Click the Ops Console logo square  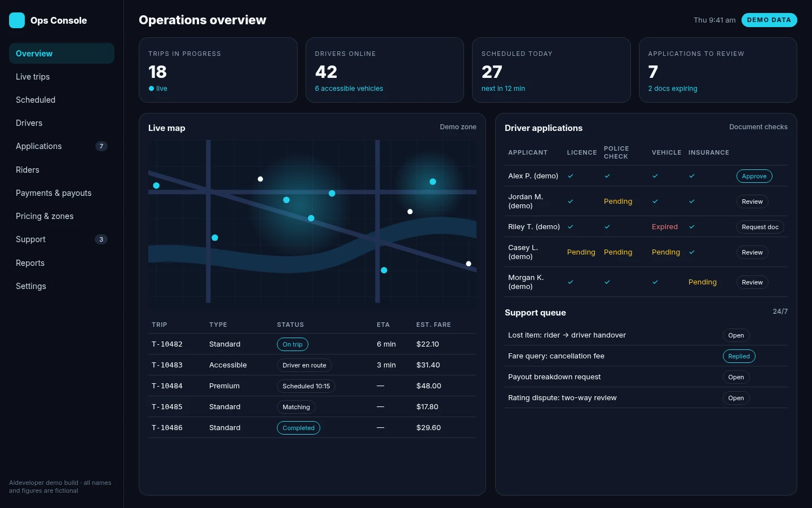[17, 20]
